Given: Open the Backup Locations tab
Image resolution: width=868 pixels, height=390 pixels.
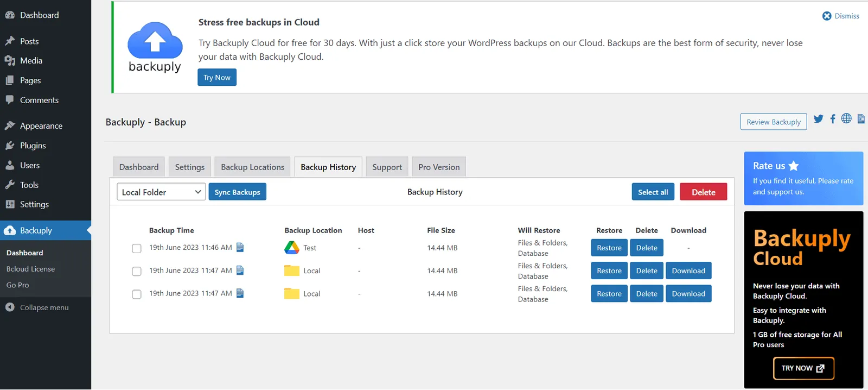Looking at the screenshot, I should (x=253, y=167).
